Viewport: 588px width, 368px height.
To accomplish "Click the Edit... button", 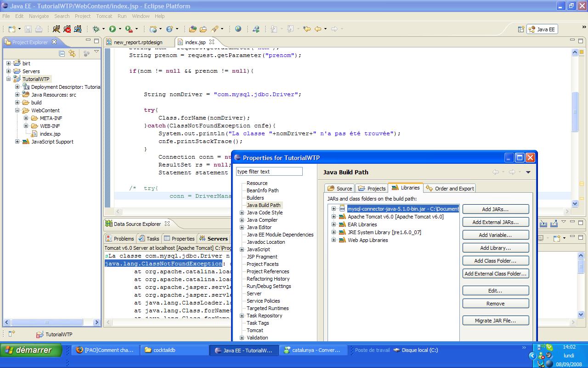I will click(495, 291).
